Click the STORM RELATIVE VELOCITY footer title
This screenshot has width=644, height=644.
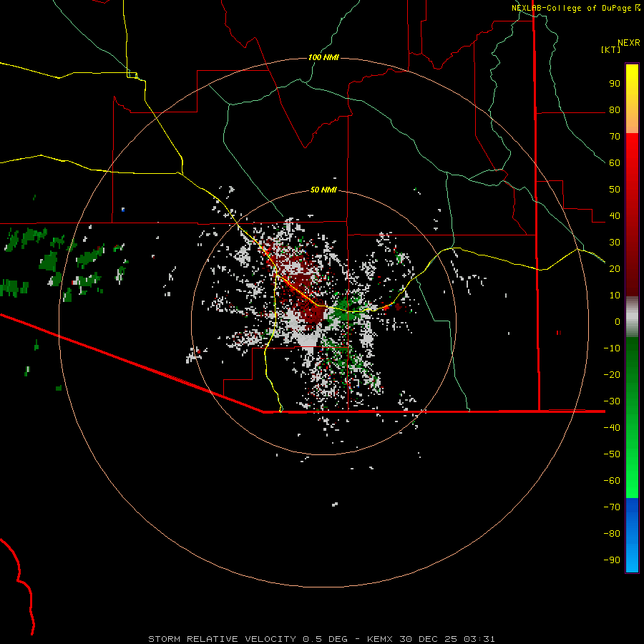click(222, 639)
